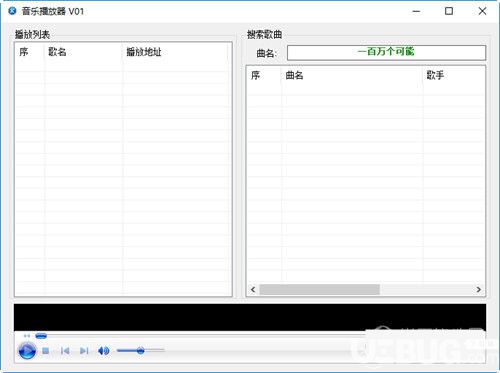Viewport: 500px width, 373px height.
Task: Mute audio via the speaker icon
Action: click(104, 351)
